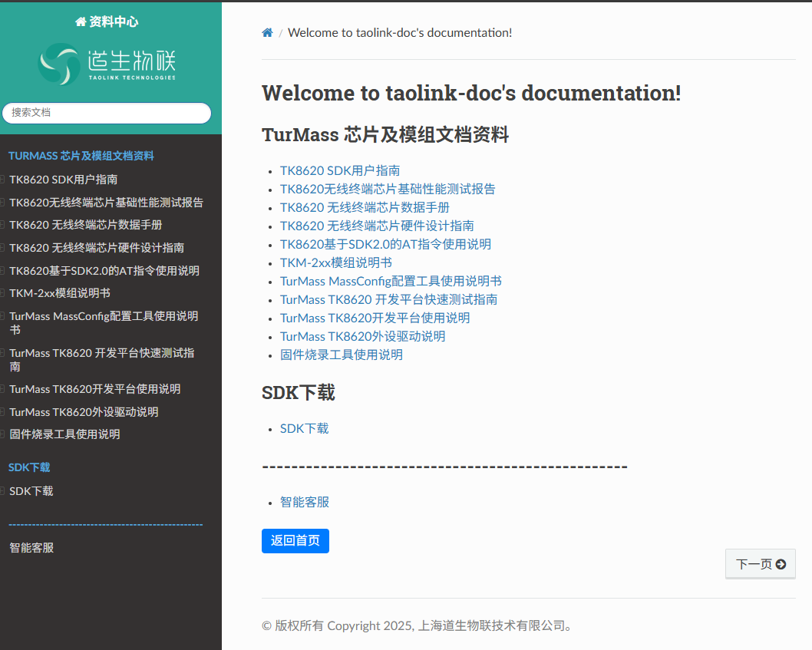The width and height of the screenshot is (812, 650).
Task: Click the TurMass 芯片及模组文档资料 section heading
Action: [385, 134]
